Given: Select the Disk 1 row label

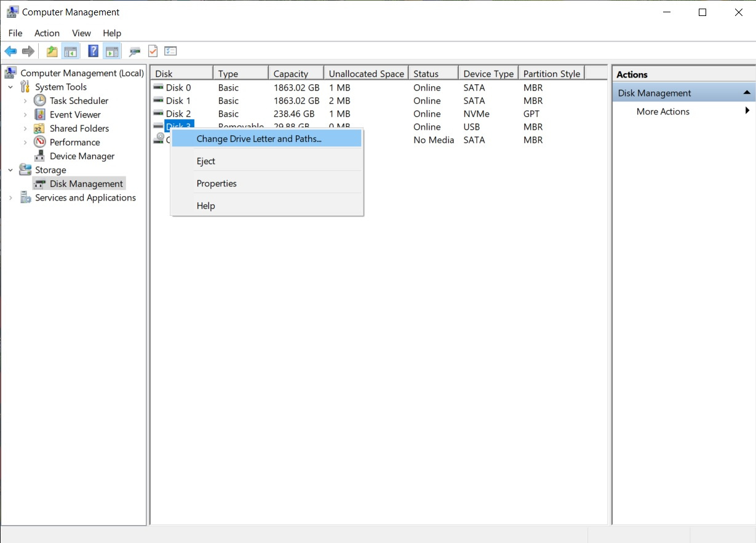Looking at the screenshot, I should [178, 100].
